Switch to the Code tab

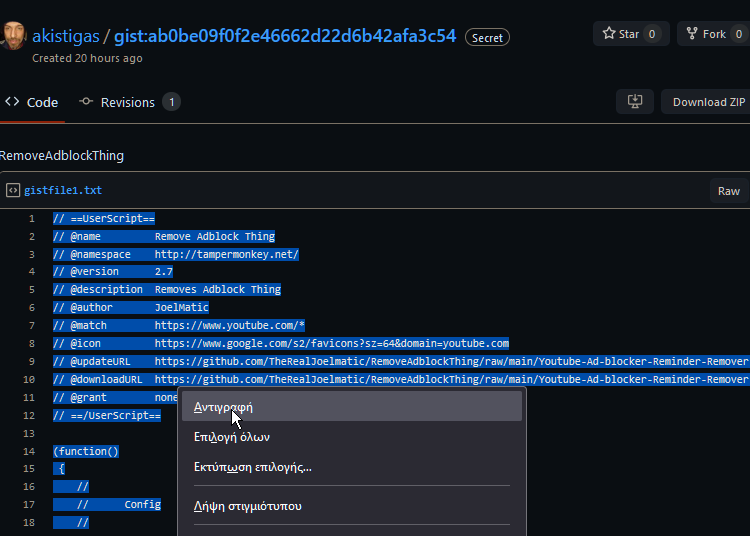[x=32, y=102]
